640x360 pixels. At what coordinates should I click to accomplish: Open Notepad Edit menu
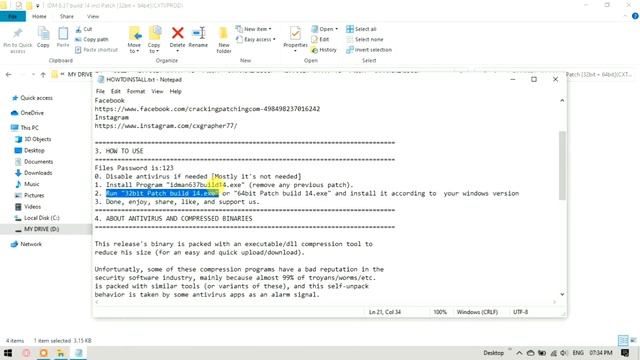click(x=116, y=91)
